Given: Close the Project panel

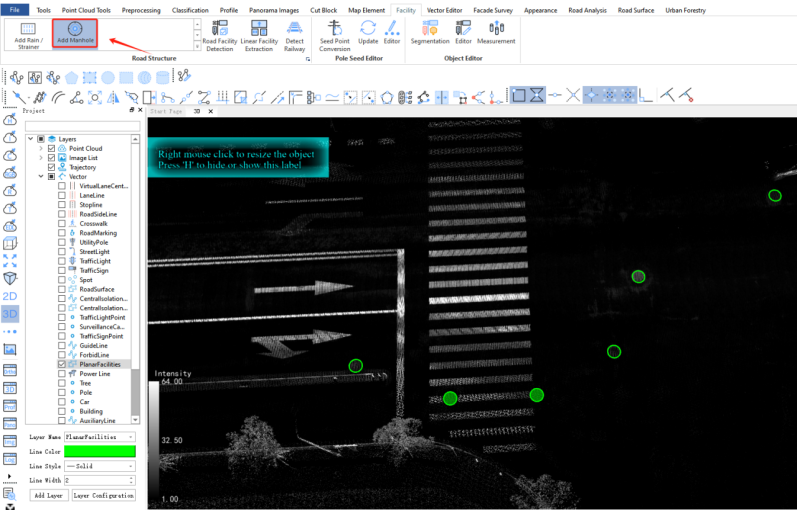Looking at the screenshot, I should click(x=140, y=110).
